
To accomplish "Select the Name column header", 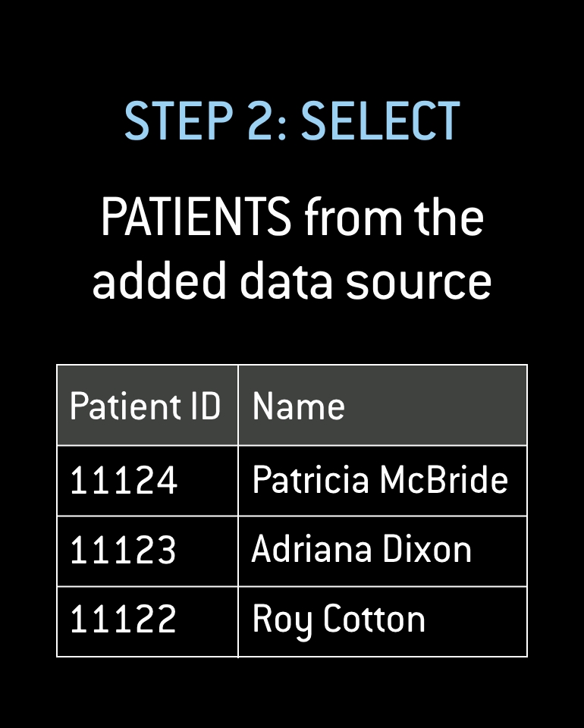I will click(x=299, y=406).
